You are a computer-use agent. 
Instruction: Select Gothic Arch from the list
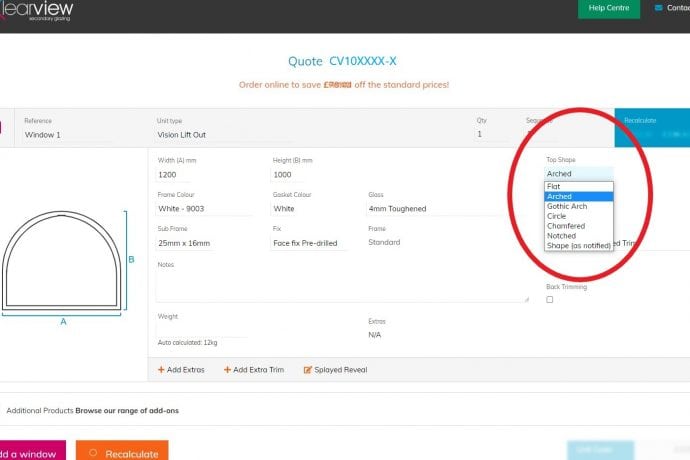[567, 206]
